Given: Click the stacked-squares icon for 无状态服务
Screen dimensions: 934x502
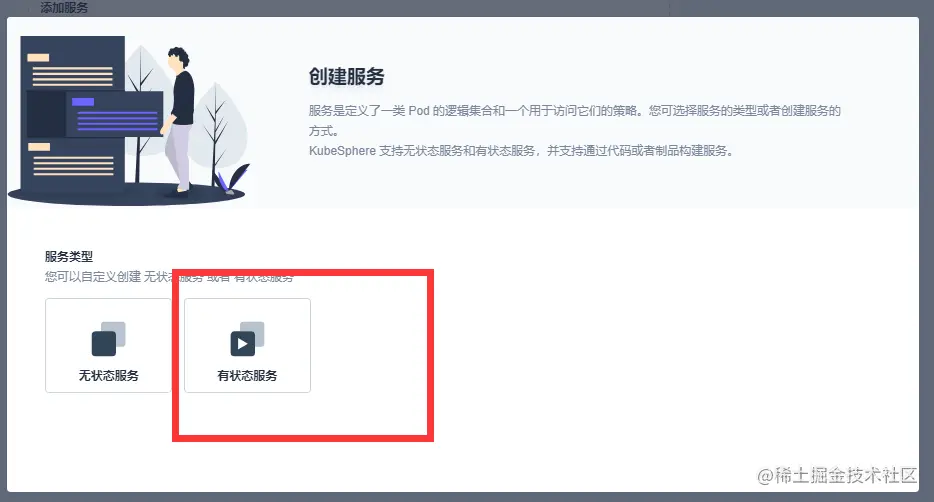Looking at the screenshot, I should [x=108, y=339].
